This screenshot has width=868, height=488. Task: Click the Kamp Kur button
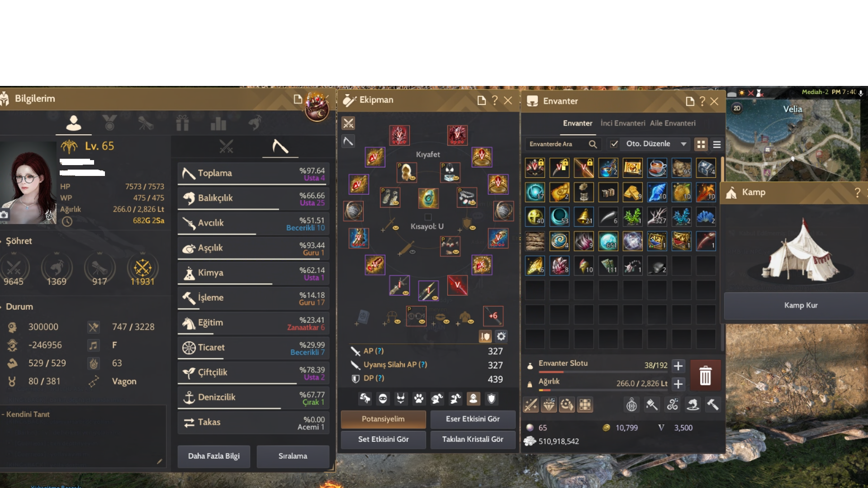pos(800,305)
